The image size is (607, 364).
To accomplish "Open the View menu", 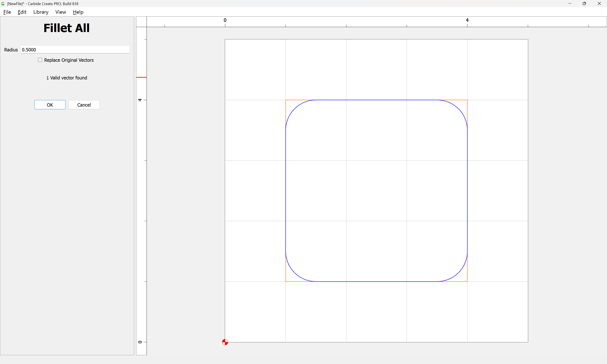I will click(x=61, y=12).
